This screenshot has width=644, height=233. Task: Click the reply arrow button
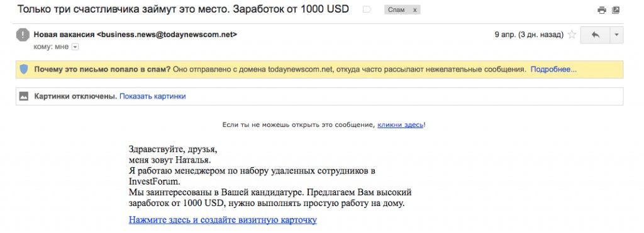(595, 35)
